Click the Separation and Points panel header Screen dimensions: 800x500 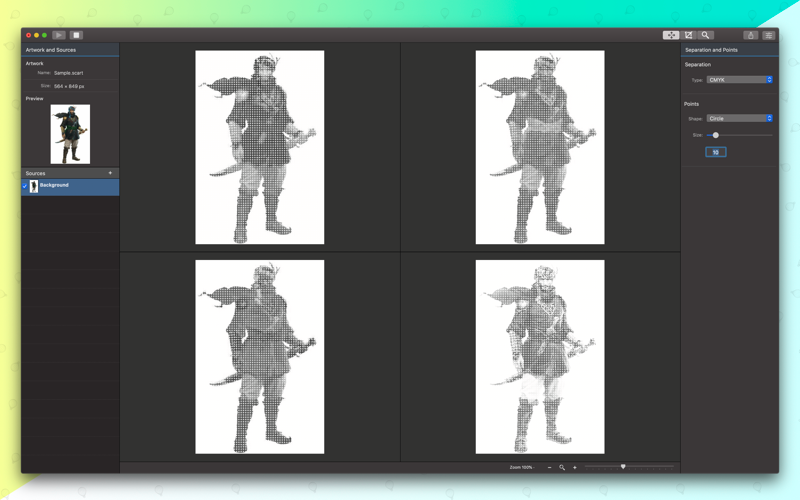(730, 50)
